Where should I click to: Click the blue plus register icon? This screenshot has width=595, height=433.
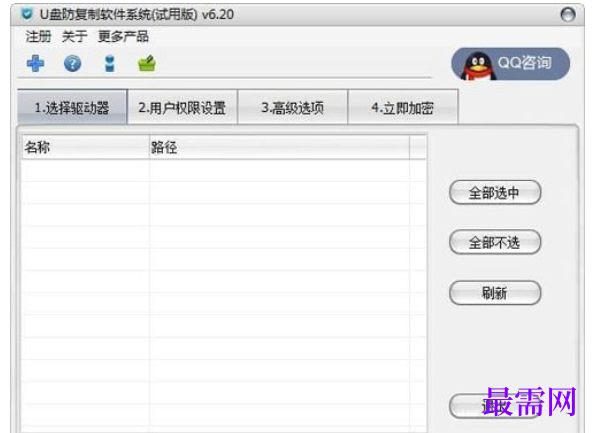point(36,63)
